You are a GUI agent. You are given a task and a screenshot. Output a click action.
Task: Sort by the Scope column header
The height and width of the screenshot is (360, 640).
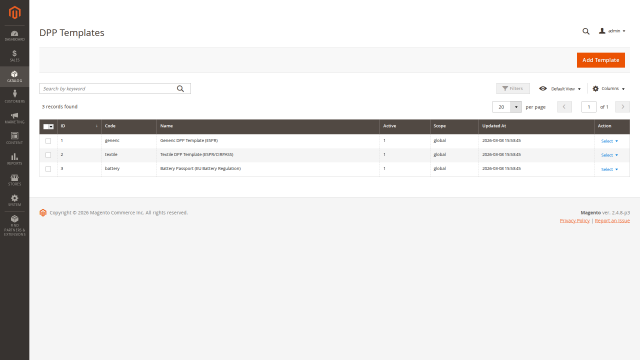coord(454,126)
